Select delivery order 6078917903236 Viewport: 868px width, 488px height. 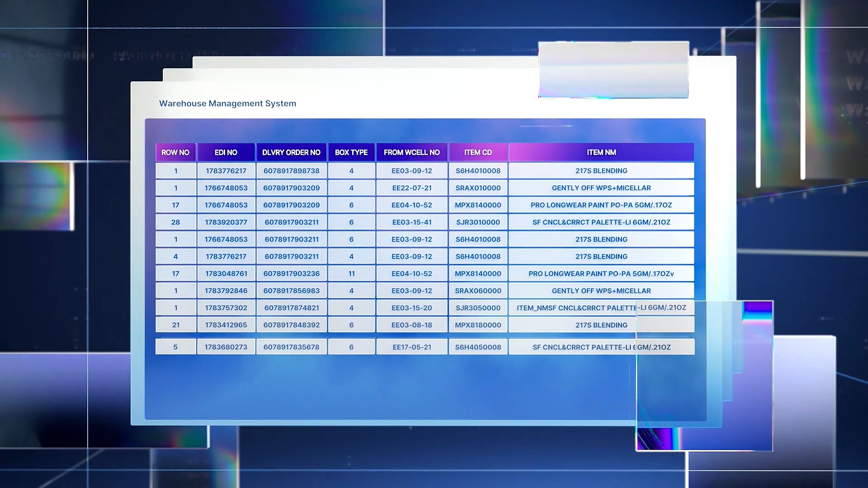pyautogui.click(x=292, y=274)
